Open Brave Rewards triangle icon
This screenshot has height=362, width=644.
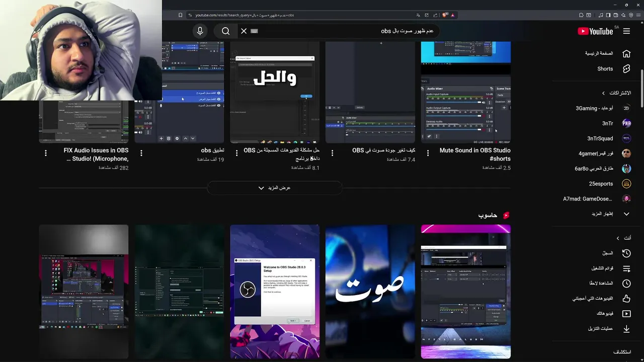coord(453,15)
